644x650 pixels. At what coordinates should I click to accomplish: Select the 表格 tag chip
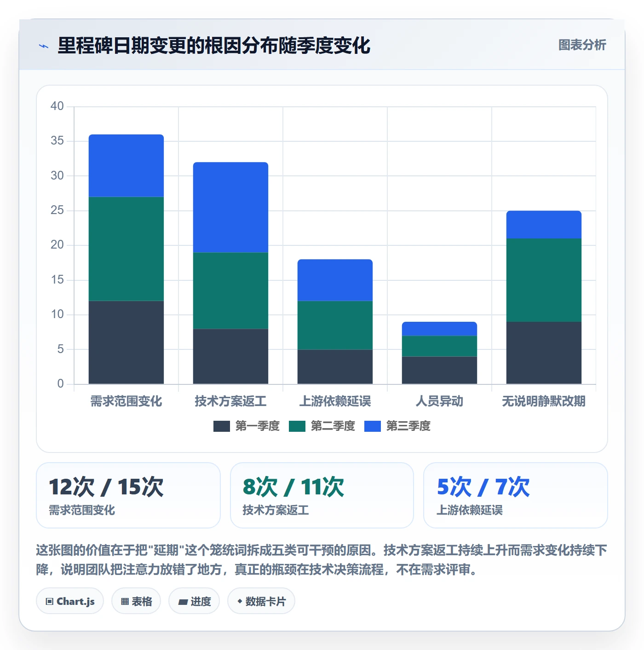pos(136,601)
